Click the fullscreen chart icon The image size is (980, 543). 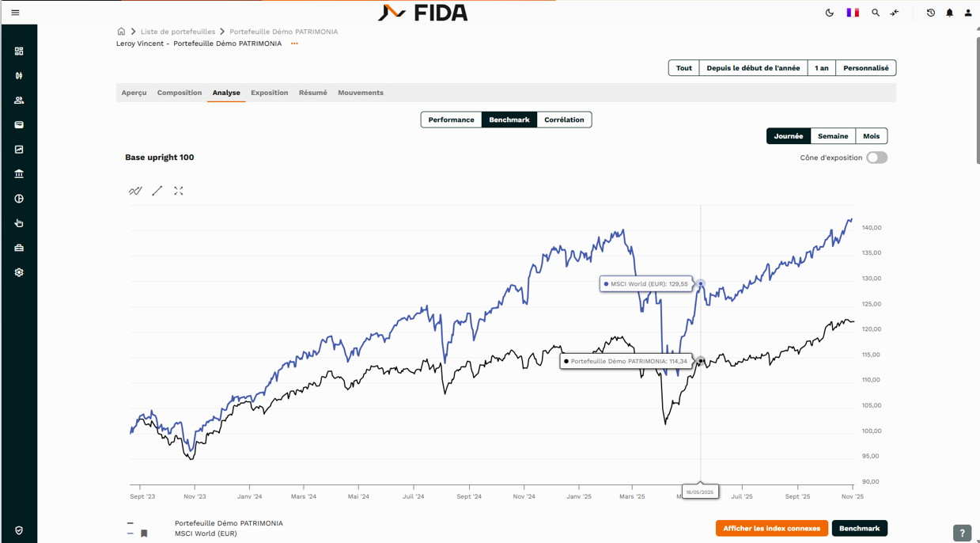click(179, 191)
